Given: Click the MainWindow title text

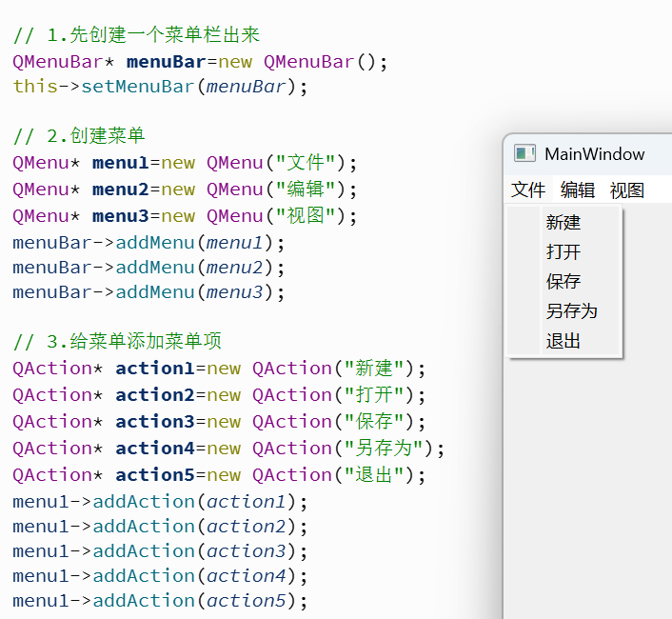Looking at the screenshot, I should [x=595, y=154].
